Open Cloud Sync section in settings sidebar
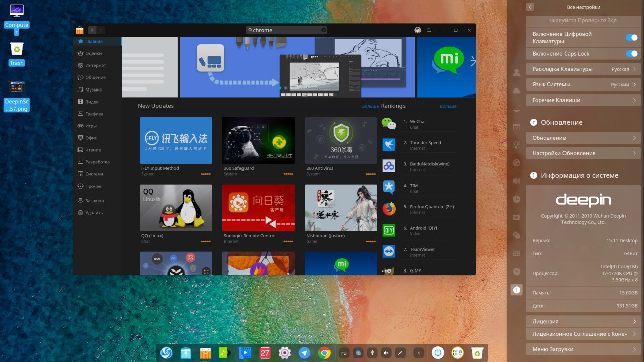The height and width of the screenshot is (362, 644). (516, 90)
